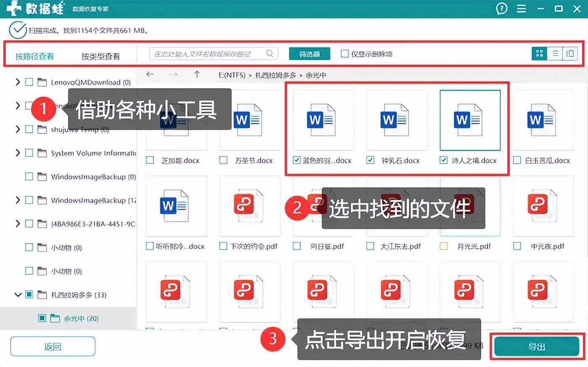
Task: Click the 中元夜.pdf file name
Action: tap(548, 246)
